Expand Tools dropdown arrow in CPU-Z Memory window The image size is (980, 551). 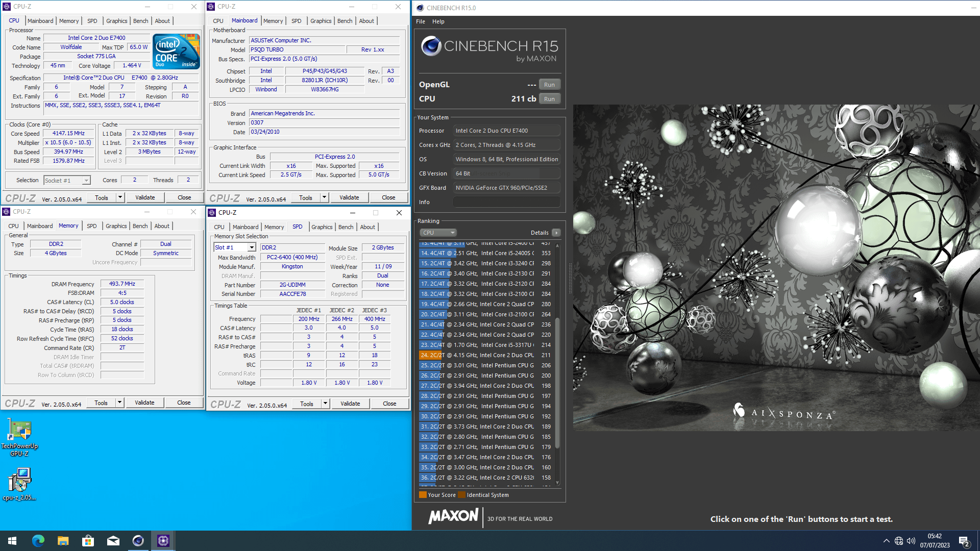tap(119, 403)
